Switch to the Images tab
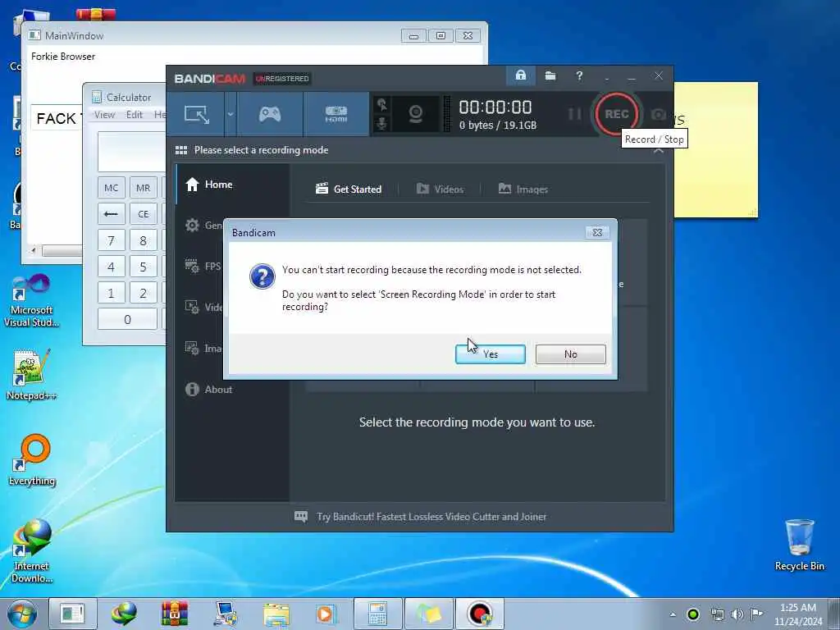 pyautogui.click(x=523, y=189)
